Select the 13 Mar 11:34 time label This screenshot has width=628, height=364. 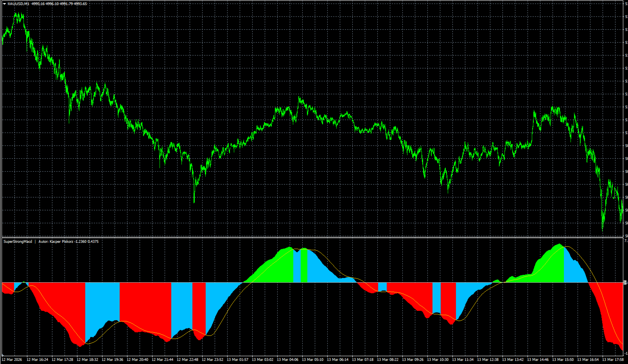[x=463, y=360]
